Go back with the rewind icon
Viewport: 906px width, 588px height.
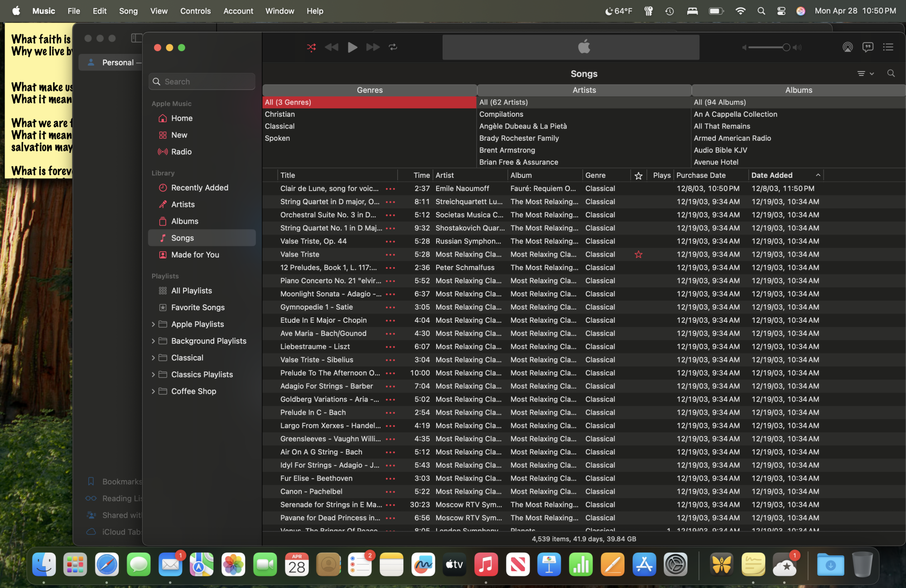(x=332, y=47)
